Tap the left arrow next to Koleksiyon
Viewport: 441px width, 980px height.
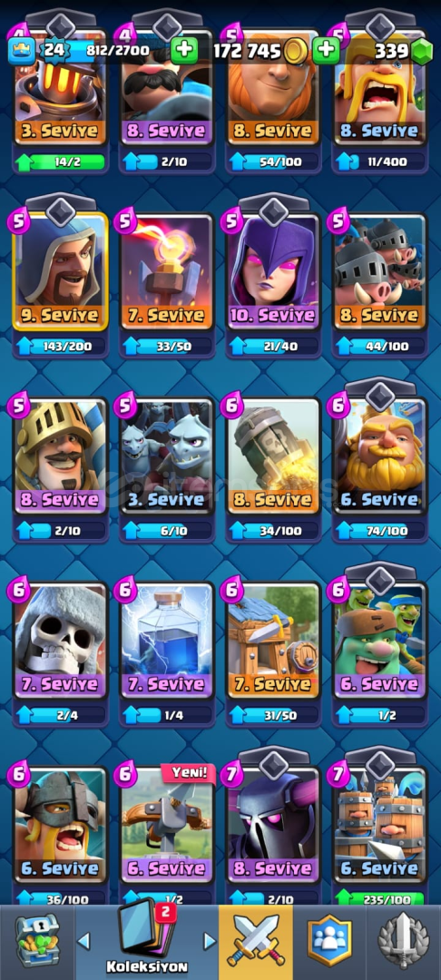tap(83, 940)
